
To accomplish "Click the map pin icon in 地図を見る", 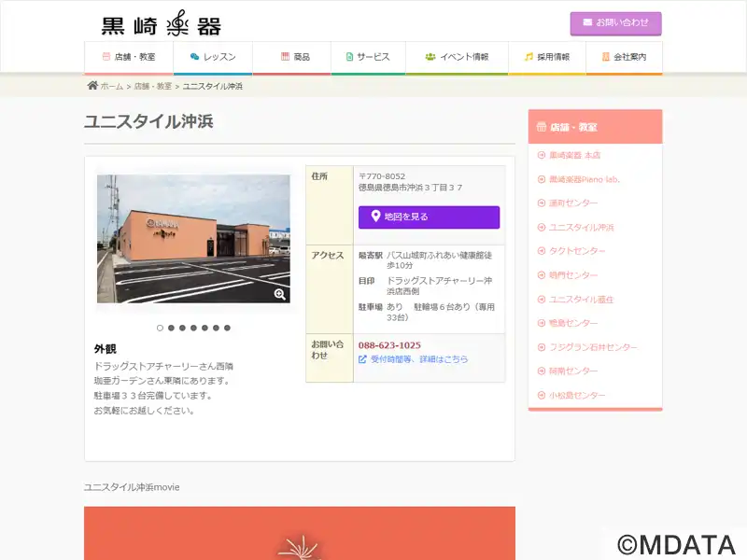I will (x=375, y=217).
